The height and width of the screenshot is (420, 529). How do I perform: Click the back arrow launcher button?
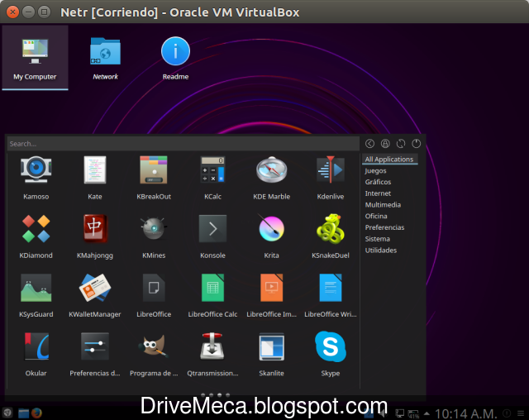tap(369, 144)
